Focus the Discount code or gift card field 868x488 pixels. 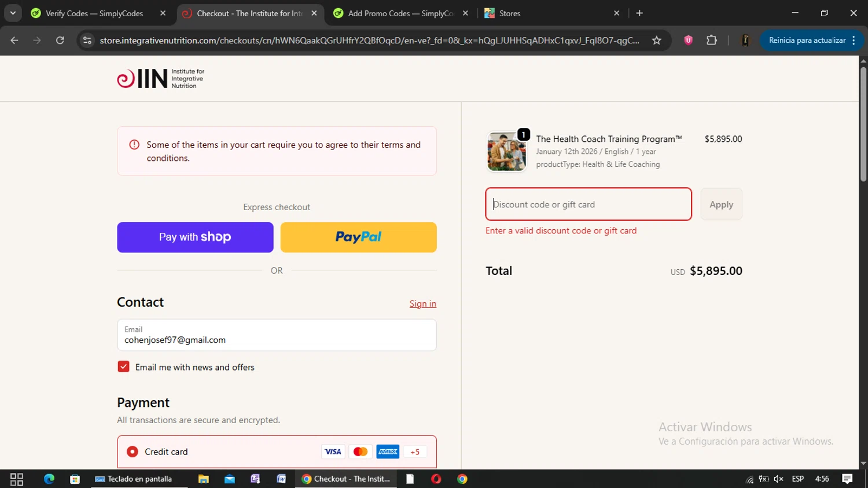tap(589, 204)
